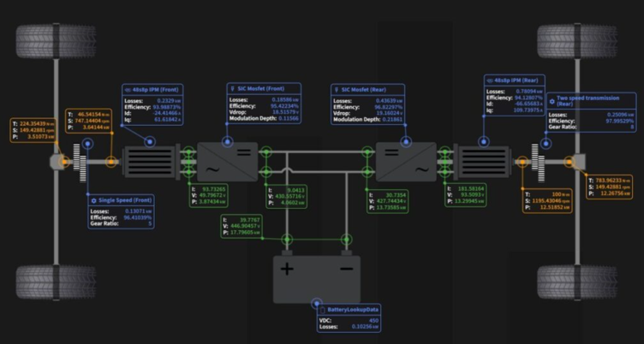Click the BatteryLookupData title
The width and height of the screenshot is (644, 344).
(353, 310)
